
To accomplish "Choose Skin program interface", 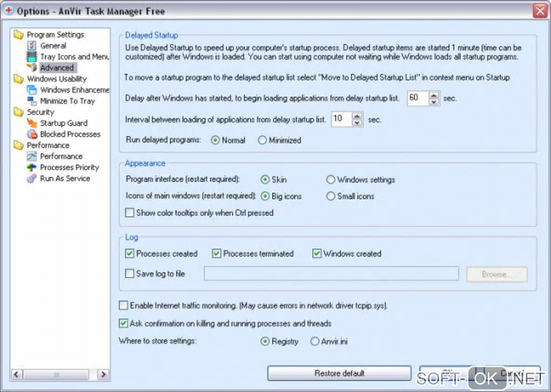I will tap(265, 179).
